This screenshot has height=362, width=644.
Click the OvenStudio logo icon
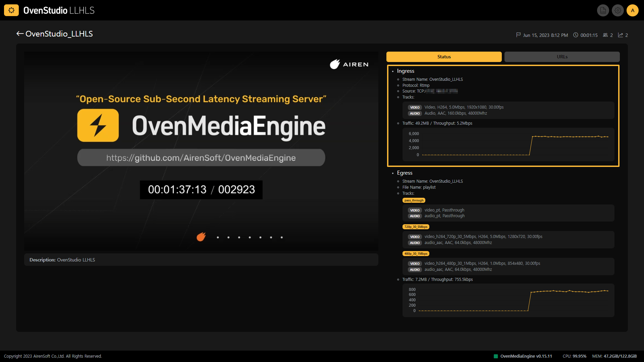(11, 10)
